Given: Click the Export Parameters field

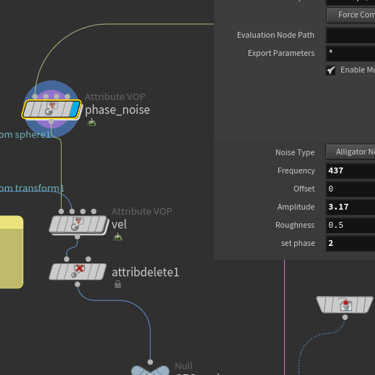Looking at the screenshot, I should pos(350,53).
